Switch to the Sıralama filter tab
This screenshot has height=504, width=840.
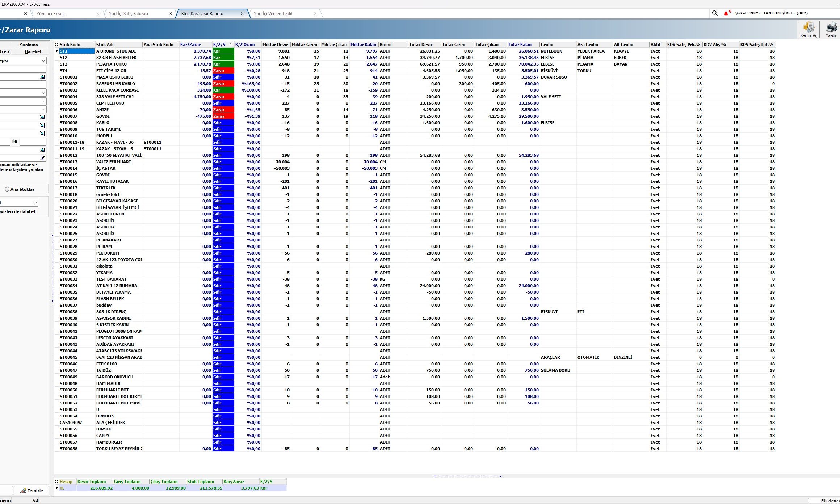tap(29, 45)
